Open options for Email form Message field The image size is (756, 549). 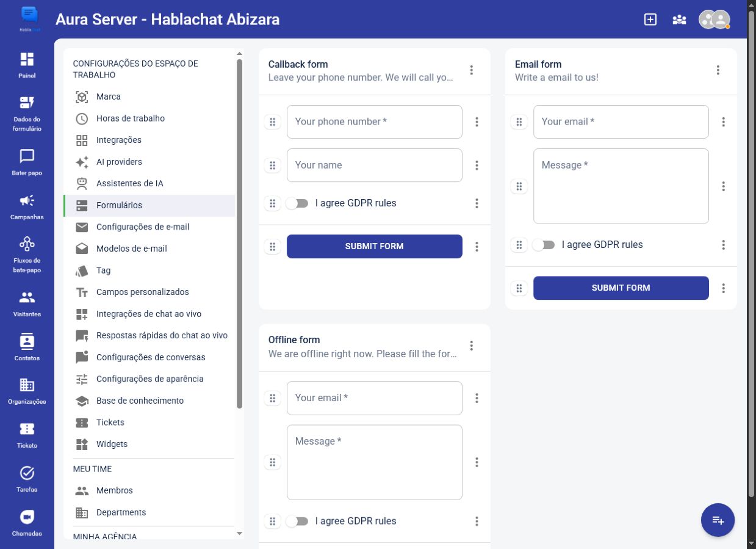tap(724, 186)
